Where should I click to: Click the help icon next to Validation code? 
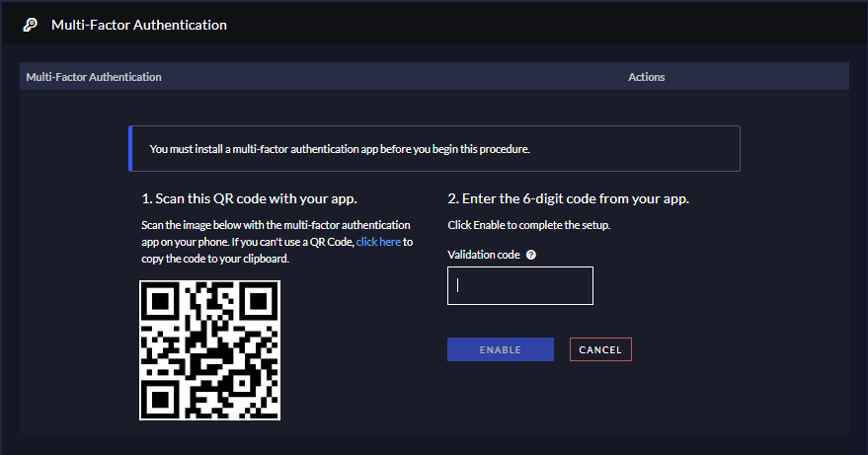pos(531,255)
